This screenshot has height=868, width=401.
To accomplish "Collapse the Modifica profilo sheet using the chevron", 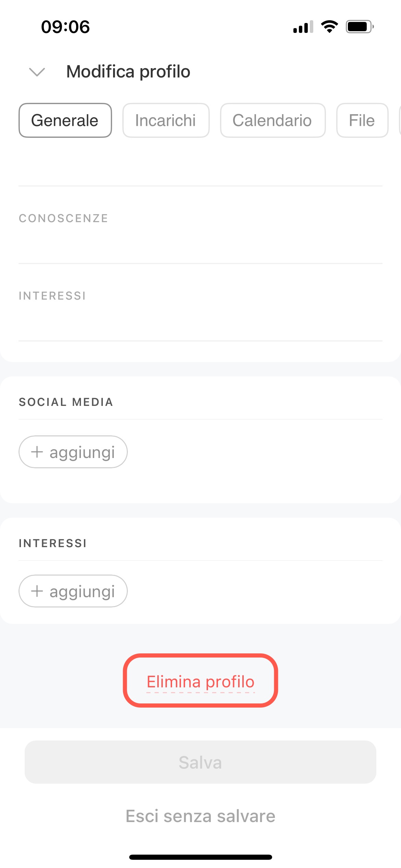I will (x=37, y=72).
